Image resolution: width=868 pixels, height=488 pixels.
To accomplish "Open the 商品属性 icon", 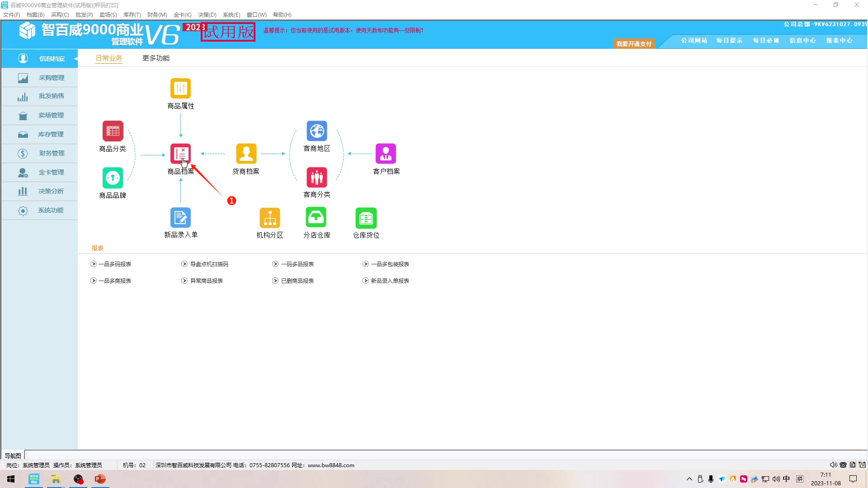I will click(180, 88).
